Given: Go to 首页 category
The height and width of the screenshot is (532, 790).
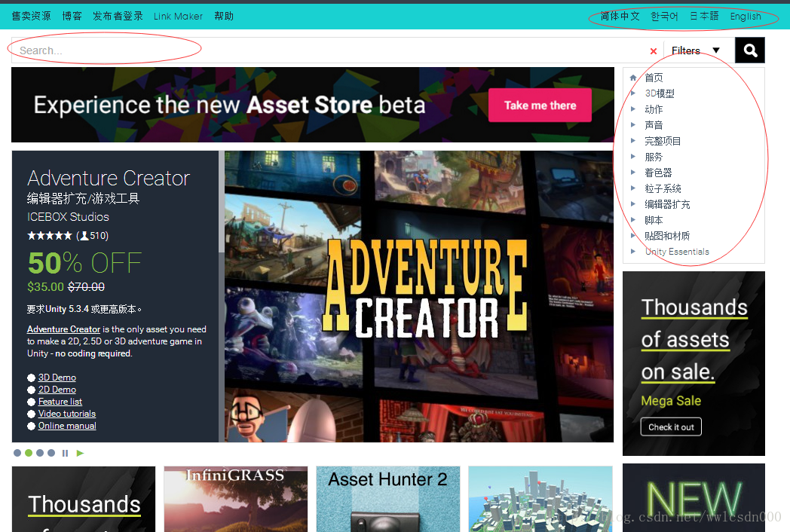Looking at the screenshot, I should [654, 78].
